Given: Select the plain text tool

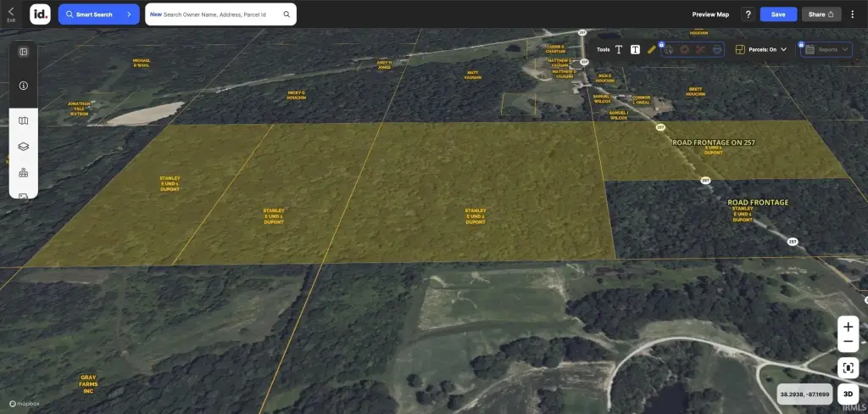Looking at the screenshot, I should 619,50.
